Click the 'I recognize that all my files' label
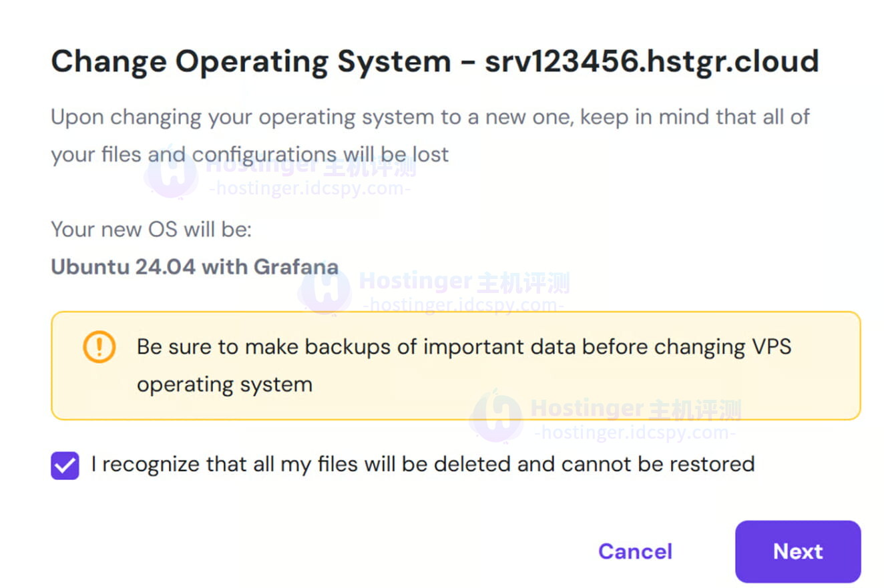Screen dimensions: 884x588 pos(423,464)
